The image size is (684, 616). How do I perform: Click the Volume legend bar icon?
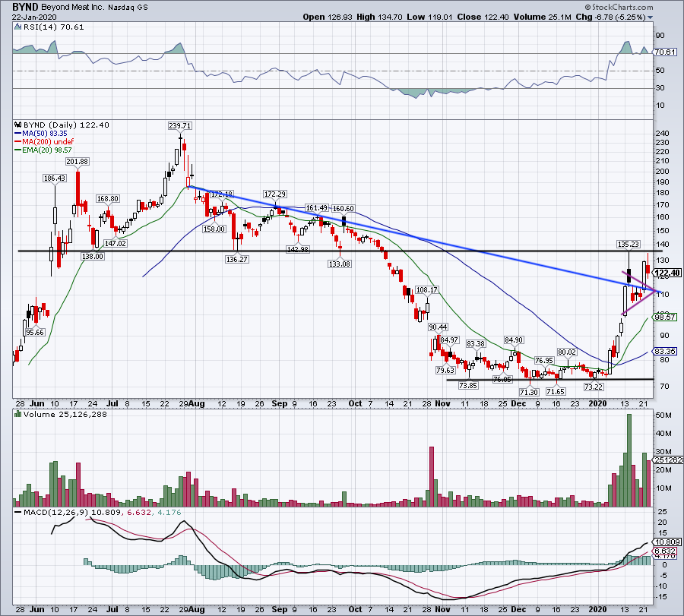pos(18,414)
